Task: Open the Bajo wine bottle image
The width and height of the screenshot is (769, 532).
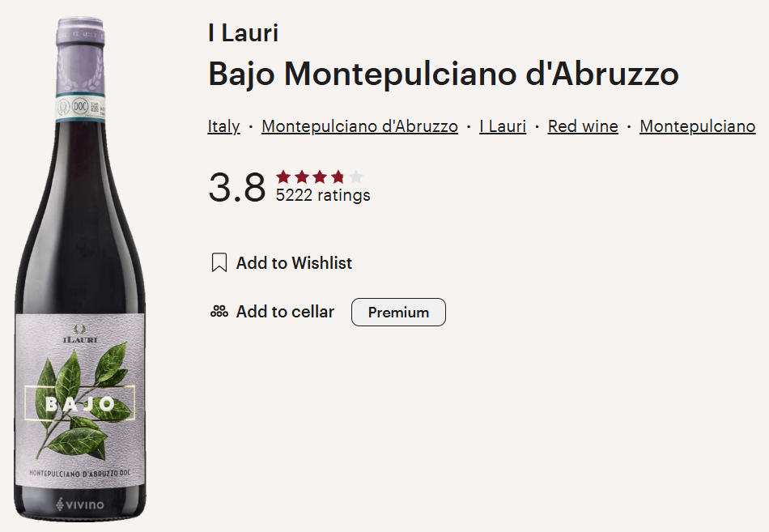Action: pos(80,269)
